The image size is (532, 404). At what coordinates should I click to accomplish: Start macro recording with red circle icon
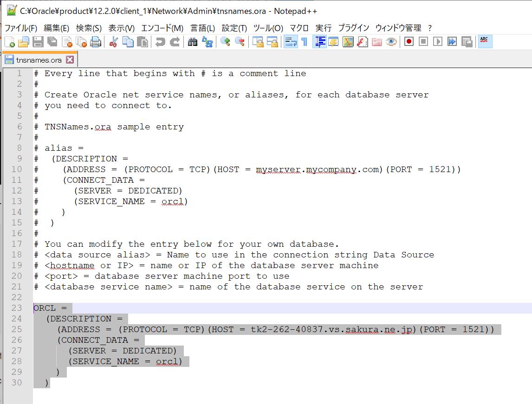click(409, 42)
